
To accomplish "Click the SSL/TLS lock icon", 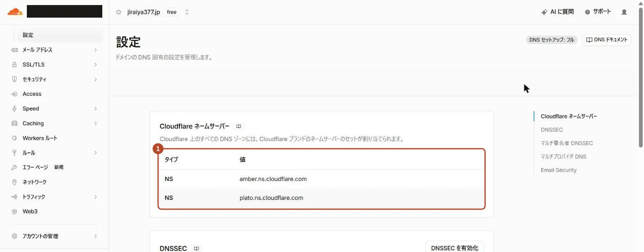I will tap(15, 65).
